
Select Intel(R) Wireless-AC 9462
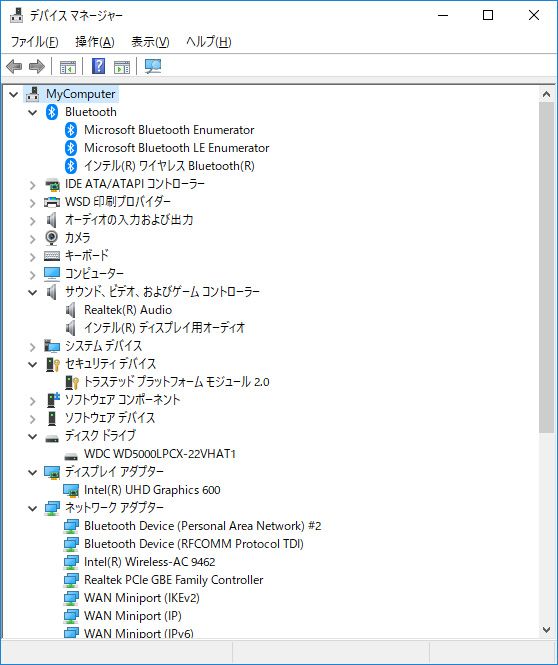pyautogui.click(x=150, y=562)
